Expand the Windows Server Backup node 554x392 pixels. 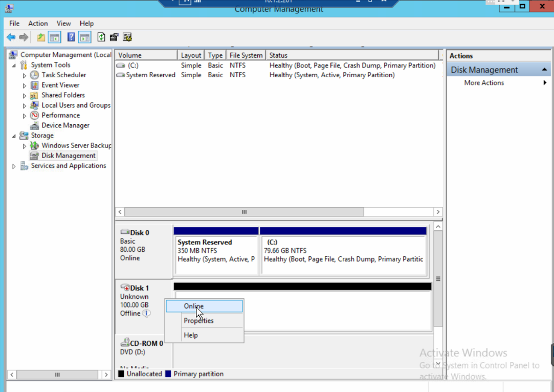pos(25,146)
